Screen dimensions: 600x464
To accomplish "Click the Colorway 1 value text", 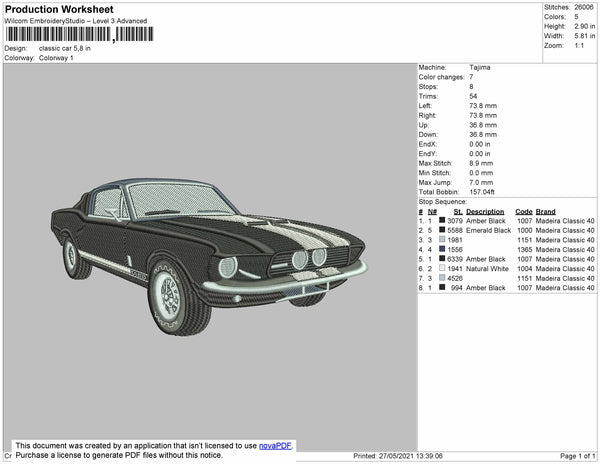I will point(56,58).
